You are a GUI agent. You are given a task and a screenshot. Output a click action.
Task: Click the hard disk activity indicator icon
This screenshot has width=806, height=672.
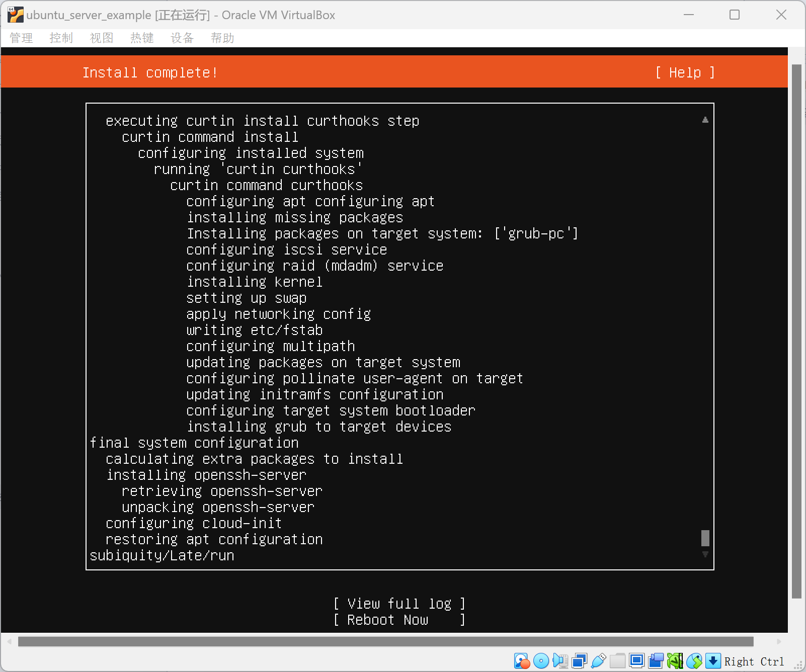click(522, 661)
